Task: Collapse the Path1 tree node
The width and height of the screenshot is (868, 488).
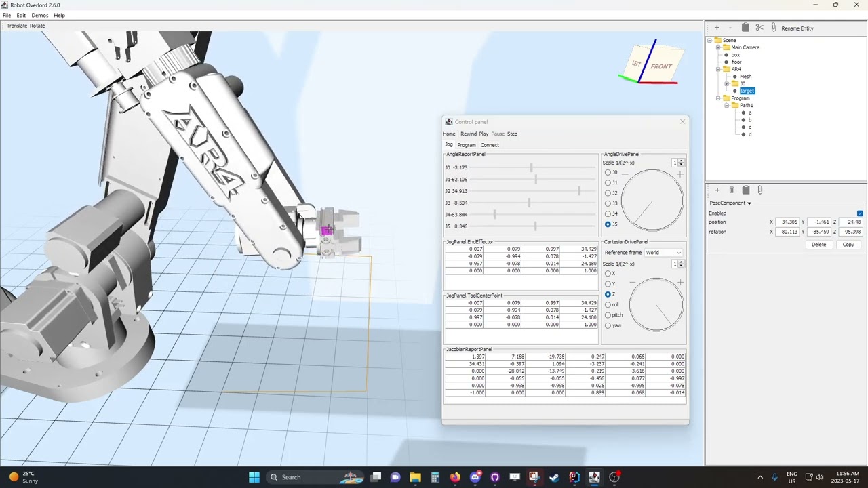Action: 726,106
